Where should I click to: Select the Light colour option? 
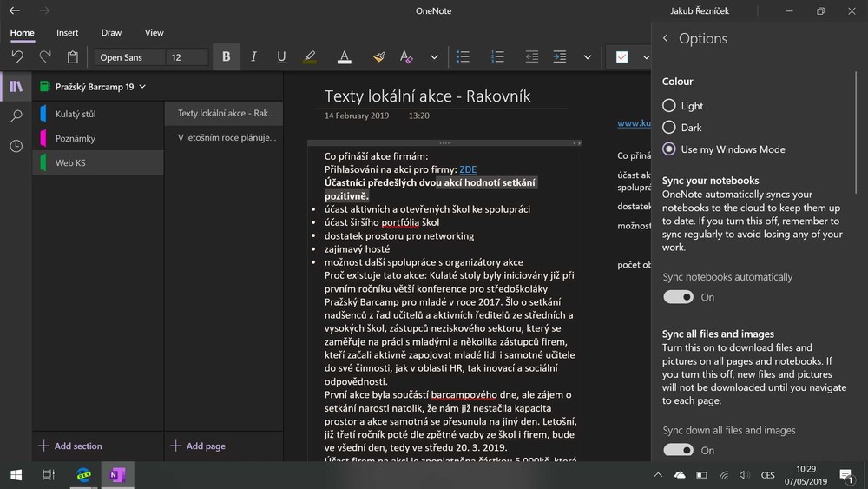(x=669, y=106)
